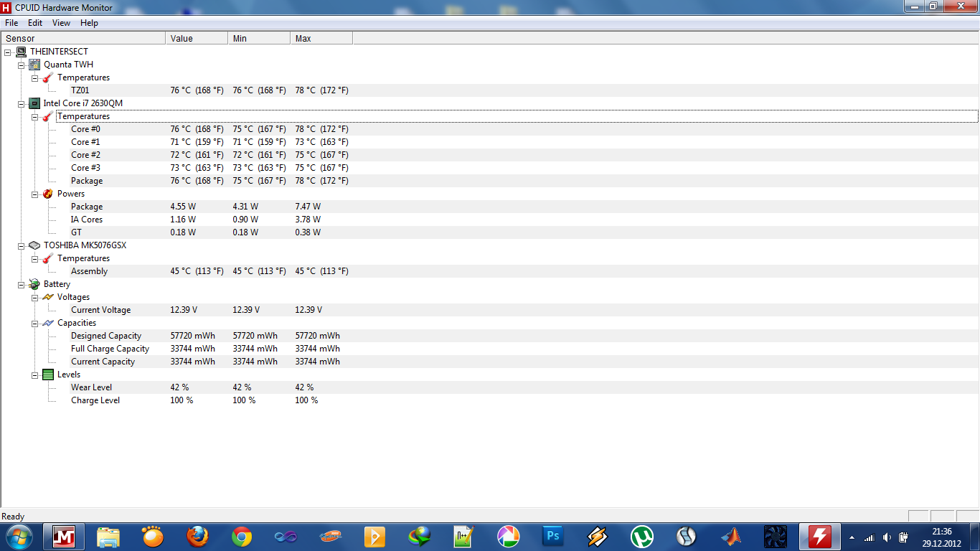Open Winamp lightning icon in taskbar
Screen dimensions: 980x551
click(x=597, y=536)
